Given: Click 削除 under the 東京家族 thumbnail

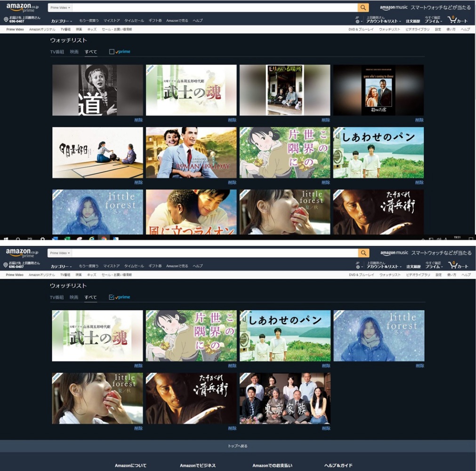Looking at the screenshot, I should [x=326, y=429].
